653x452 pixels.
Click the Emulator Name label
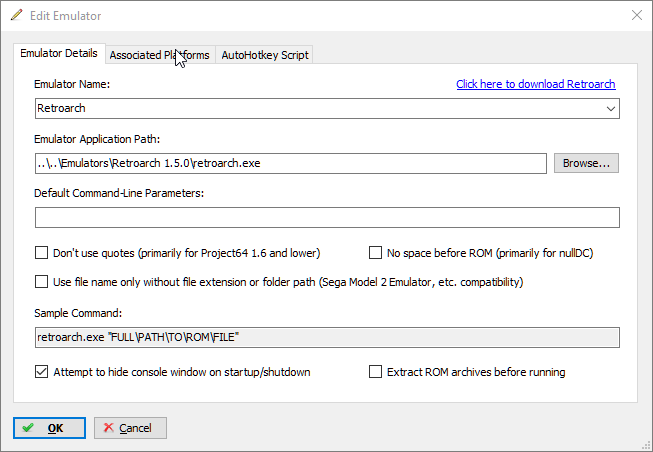72,84
